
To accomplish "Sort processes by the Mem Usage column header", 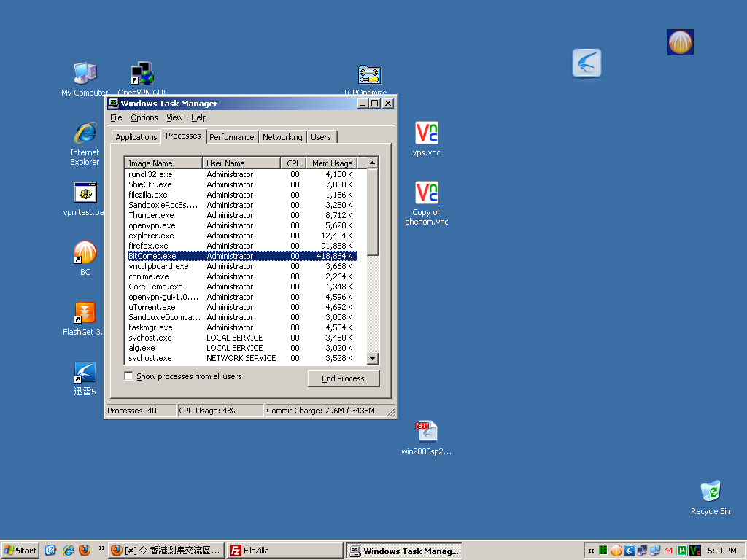I will 332,163.
